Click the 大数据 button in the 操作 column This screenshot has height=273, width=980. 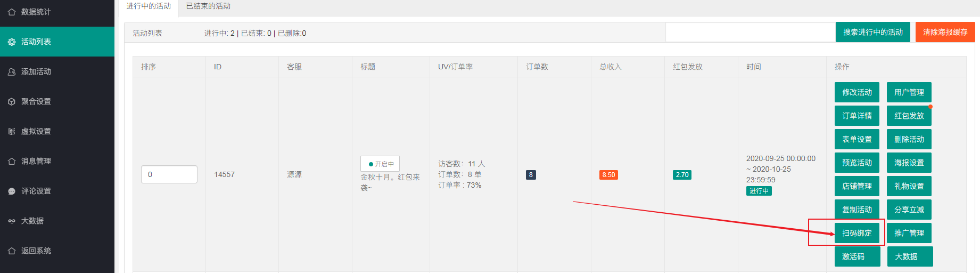pyautogui.click(x=910, y=256)
